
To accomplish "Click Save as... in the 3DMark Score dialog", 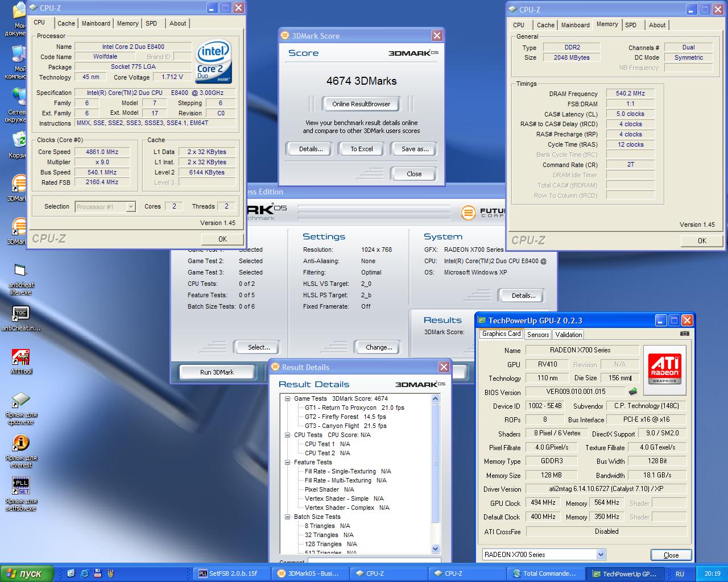I will pyautogui.click(x=415, y=149).
